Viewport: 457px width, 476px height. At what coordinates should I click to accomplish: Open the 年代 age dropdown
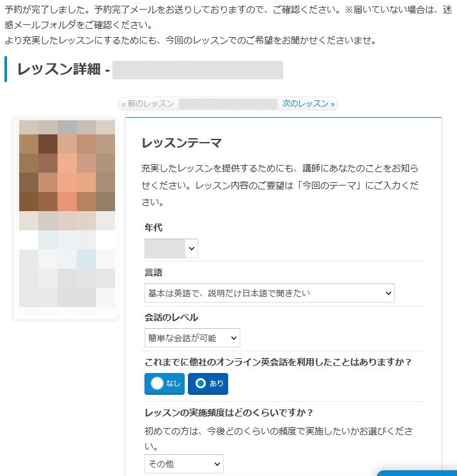[x=171, y=248]
